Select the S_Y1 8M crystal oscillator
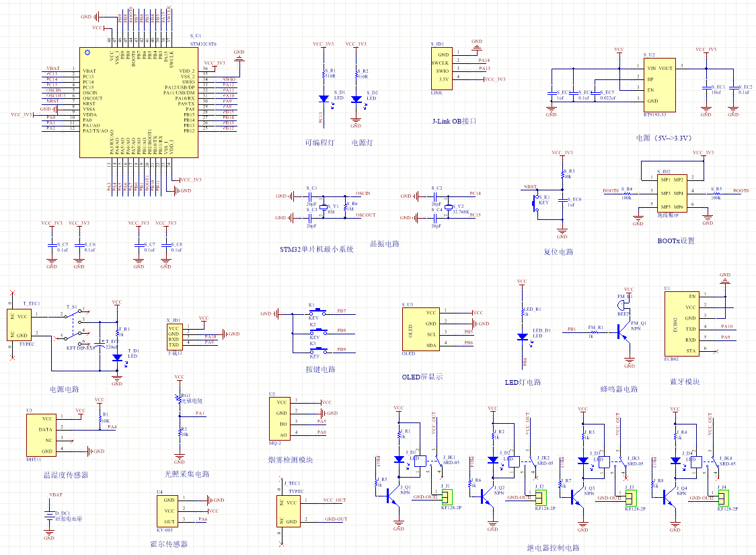Viewport: 756px width, 555px height. coord(322,207)
